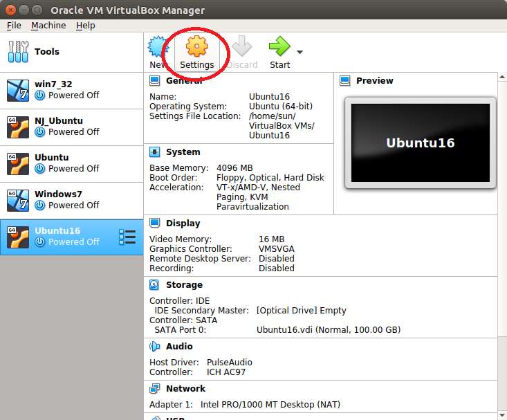
Task: Select the NJ_Ubuntu virtual machine
Action: coord(71,127)
